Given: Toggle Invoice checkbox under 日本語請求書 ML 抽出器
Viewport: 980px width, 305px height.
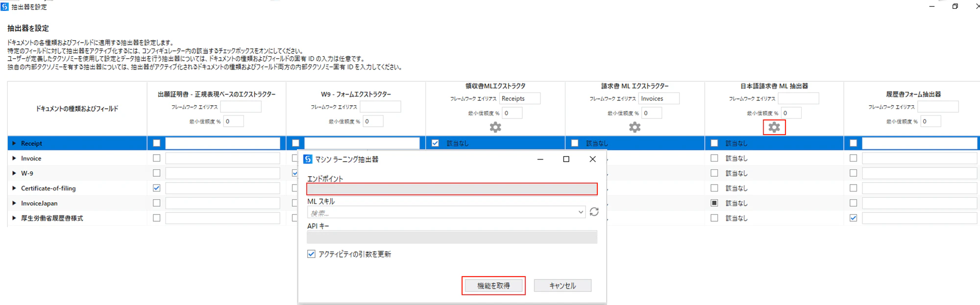Looking at the screenshot, I should coord(714,158).
